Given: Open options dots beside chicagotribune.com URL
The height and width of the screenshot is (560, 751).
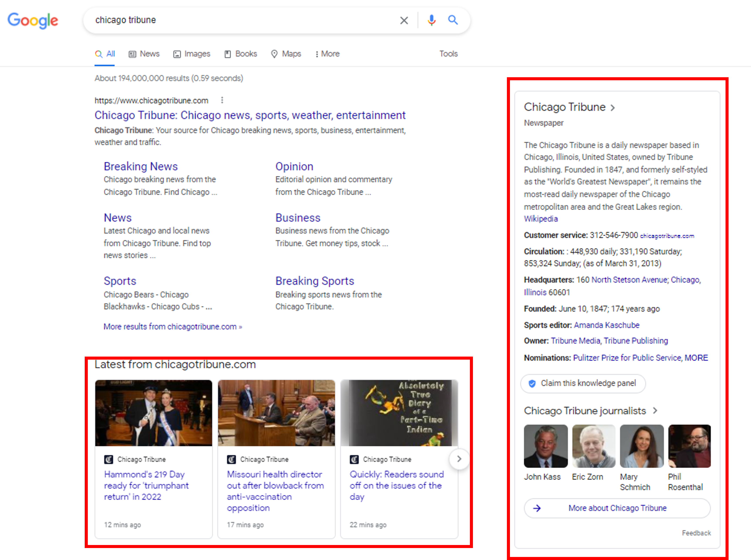Looking at the screenshot, I should (x=222, y=100).
